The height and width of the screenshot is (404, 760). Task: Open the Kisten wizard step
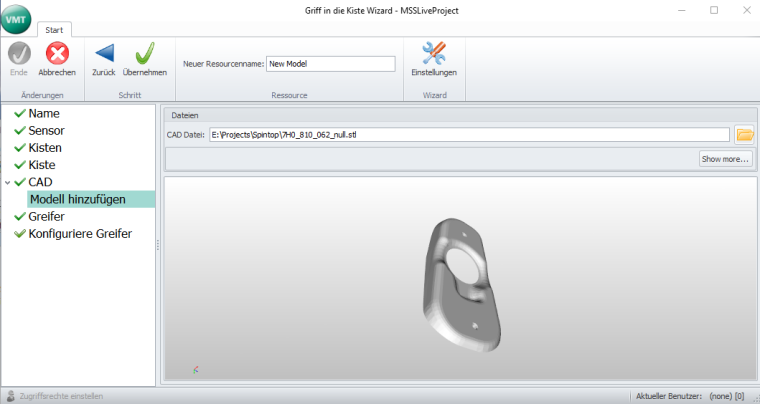(47, 148)
